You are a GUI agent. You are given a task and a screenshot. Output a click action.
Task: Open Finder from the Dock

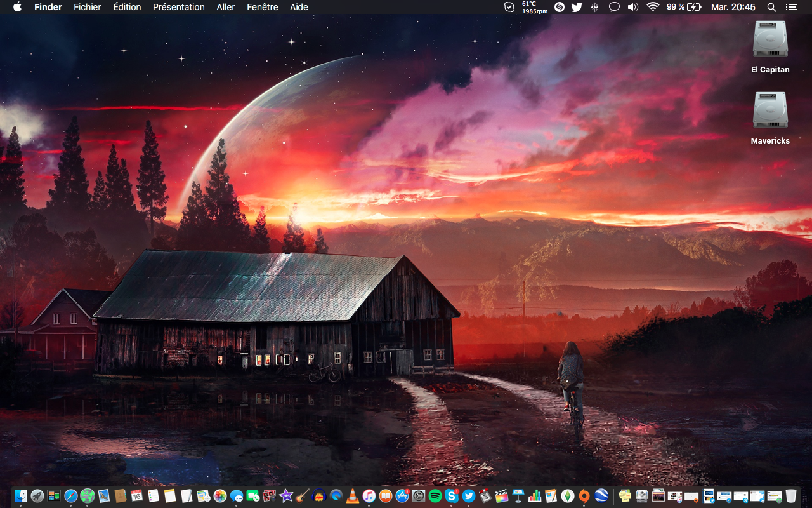21,496
